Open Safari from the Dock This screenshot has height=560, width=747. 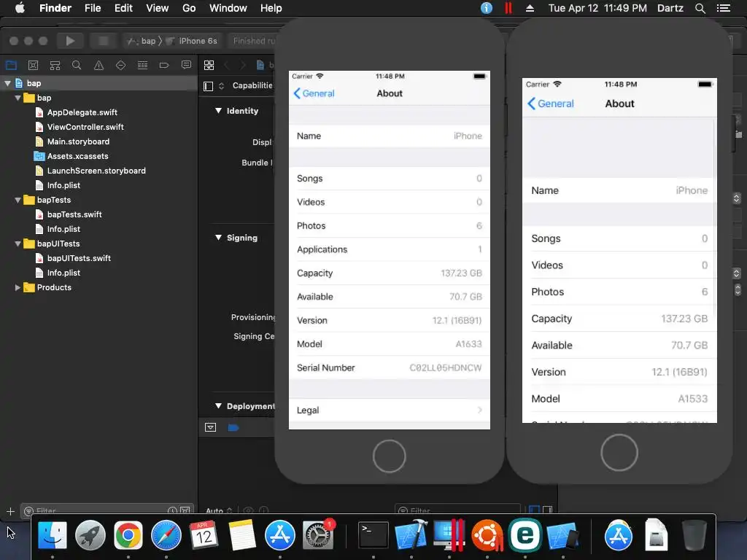pyautogui.click(x=166, y=535)
